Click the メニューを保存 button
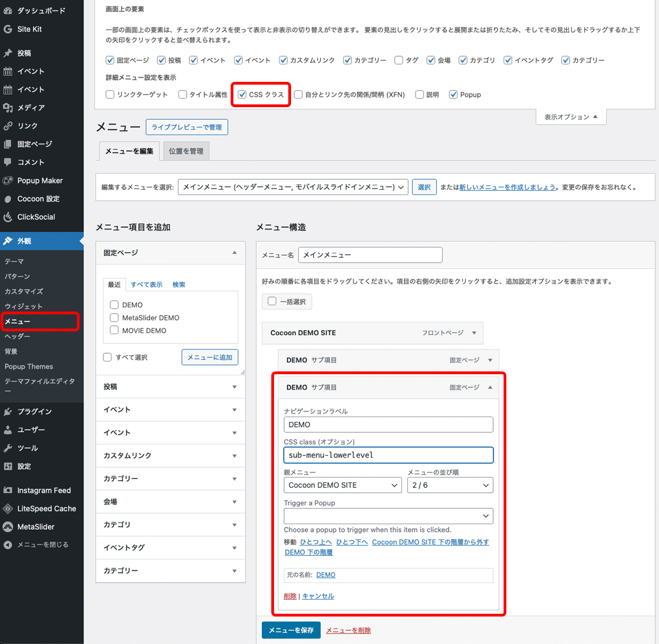The width and height of the screenshot is (659, 644). pos(291,630)
